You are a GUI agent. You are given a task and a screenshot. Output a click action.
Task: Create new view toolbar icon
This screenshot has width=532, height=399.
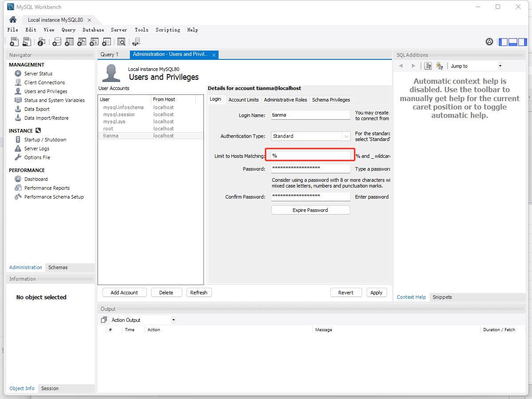[x=82, y=42]
